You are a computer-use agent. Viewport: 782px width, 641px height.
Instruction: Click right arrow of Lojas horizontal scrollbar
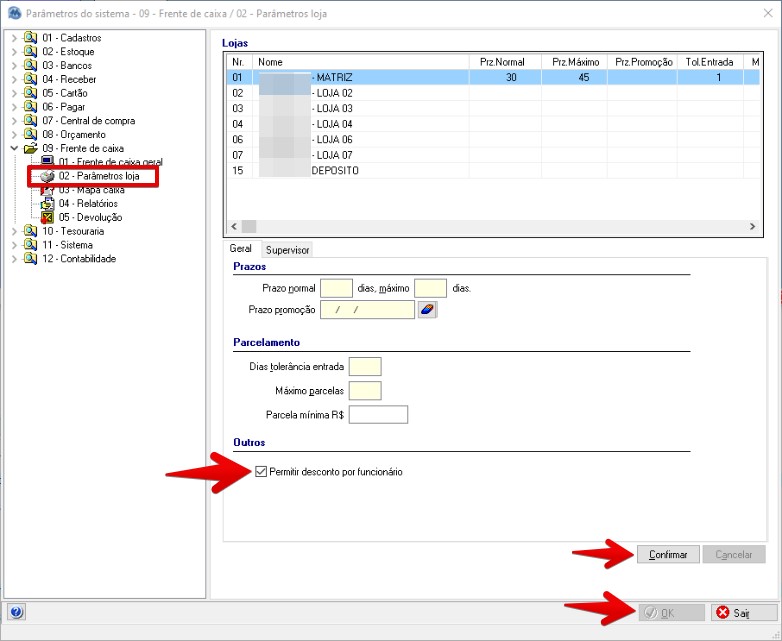pyautogui.click(x=752, y=226)
